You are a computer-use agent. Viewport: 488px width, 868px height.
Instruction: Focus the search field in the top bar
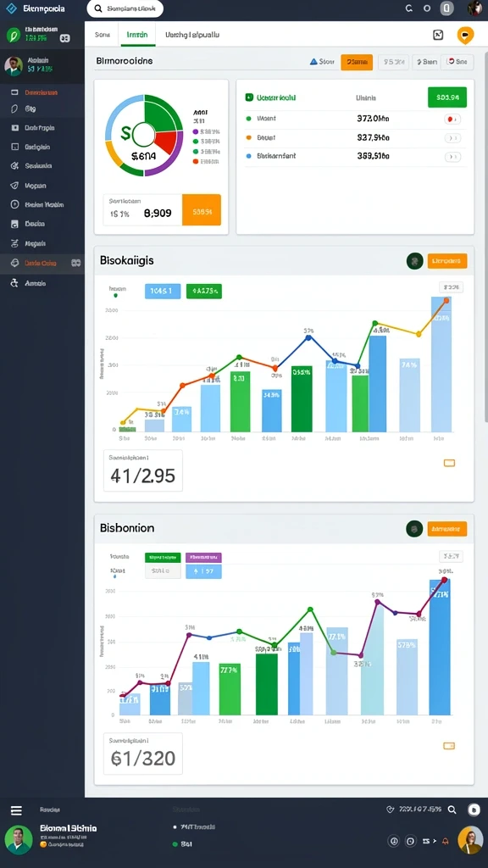[125, 8]
